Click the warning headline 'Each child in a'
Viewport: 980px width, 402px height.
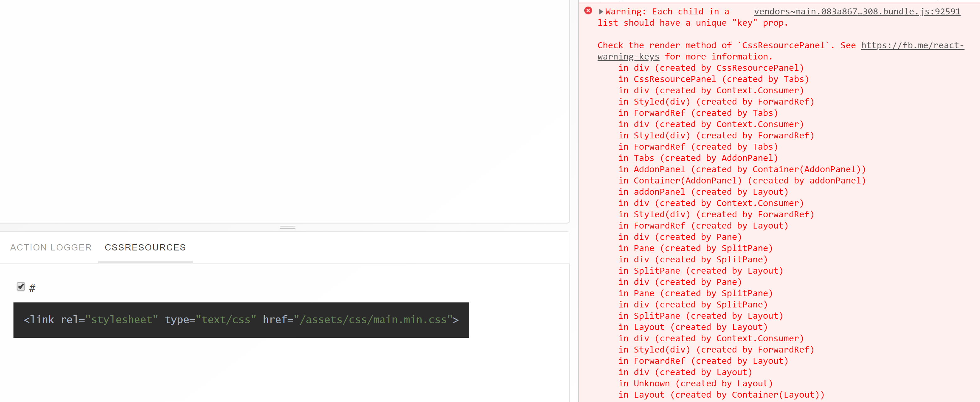[691, 12]
